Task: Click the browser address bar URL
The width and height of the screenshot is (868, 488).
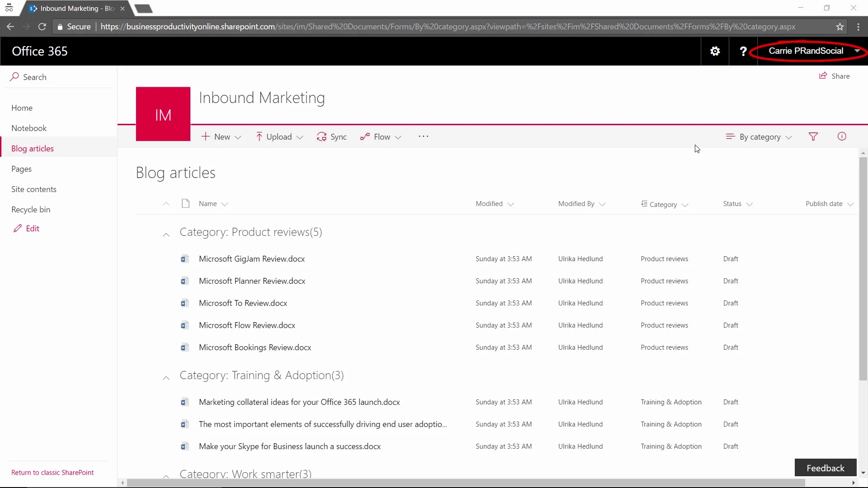Action: click(x=448, y=27)
